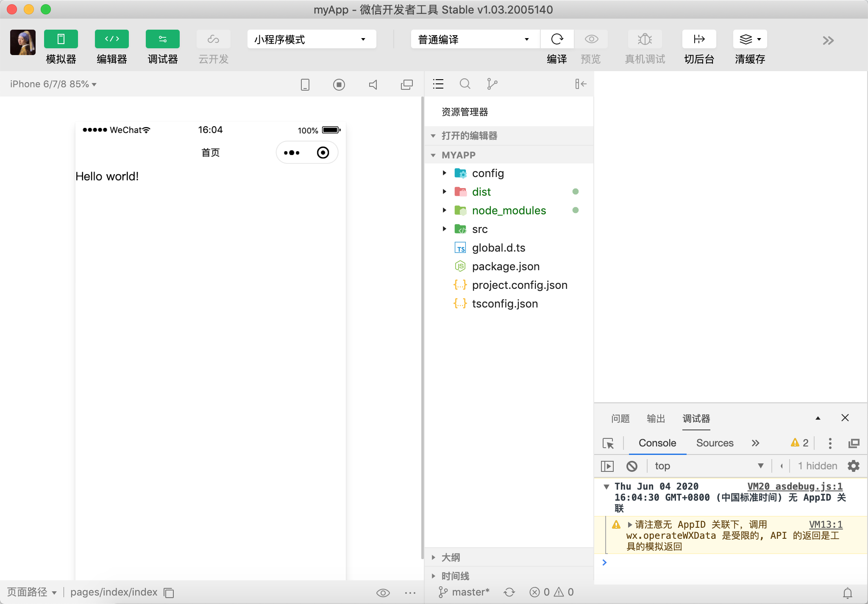Switch to the Sources tab

point(715,443)
